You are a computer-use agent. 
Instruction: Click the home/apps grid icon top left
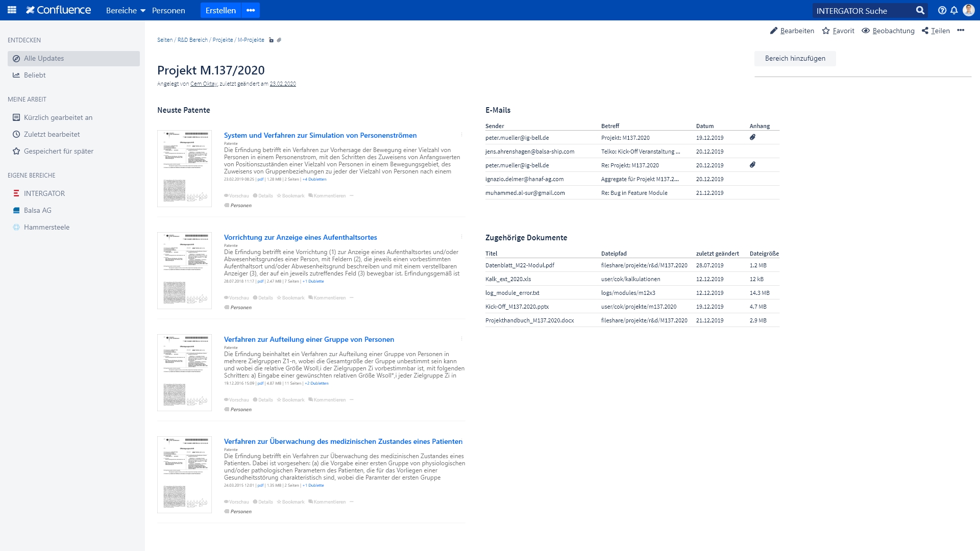click(12, 10)
